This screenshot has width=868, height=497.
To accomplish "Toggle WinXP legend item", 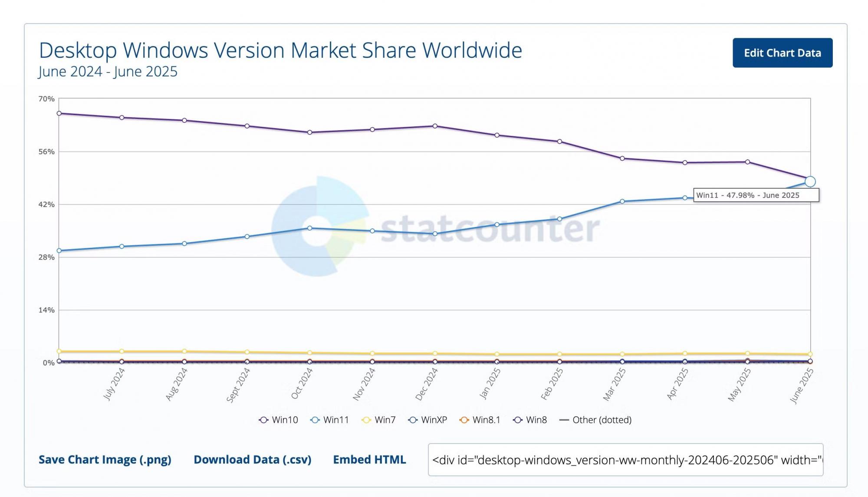I will click(428, 420).
